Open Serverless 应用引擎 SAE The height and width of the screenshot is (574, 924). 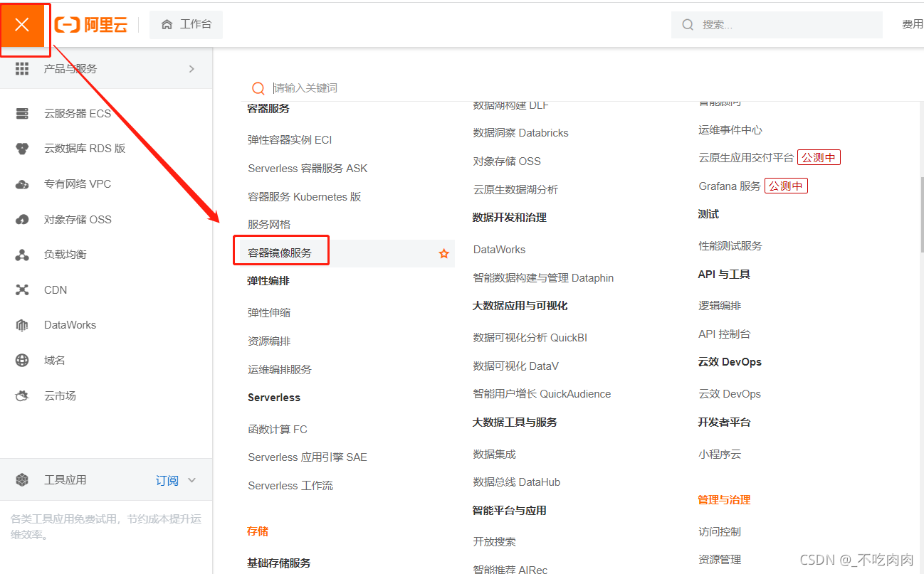pos(308,457)
